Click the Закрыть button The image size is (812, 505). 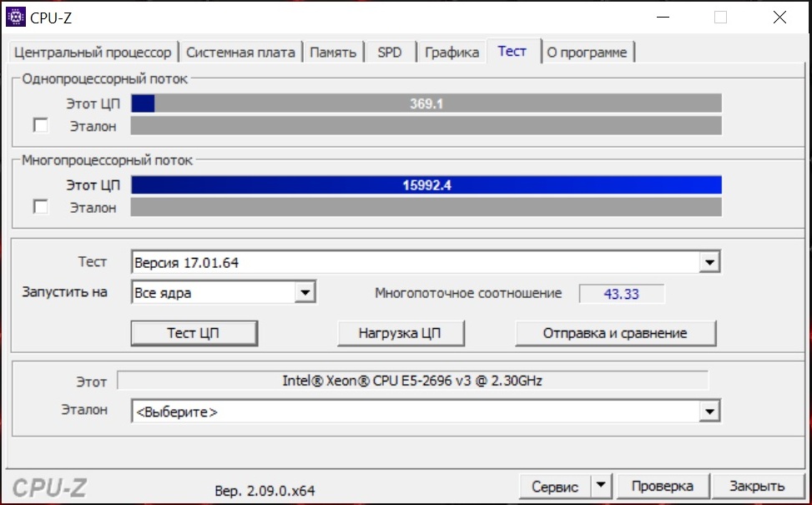(x=757, y=487)
